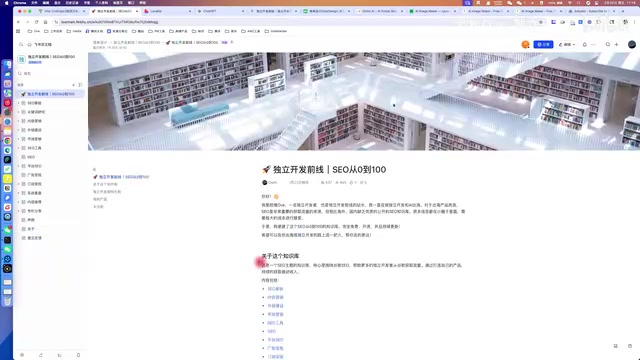Expand the 内容营销 node arrow in sidebar
Viewport: 640px width, 360px height.
tap(18, 121)
